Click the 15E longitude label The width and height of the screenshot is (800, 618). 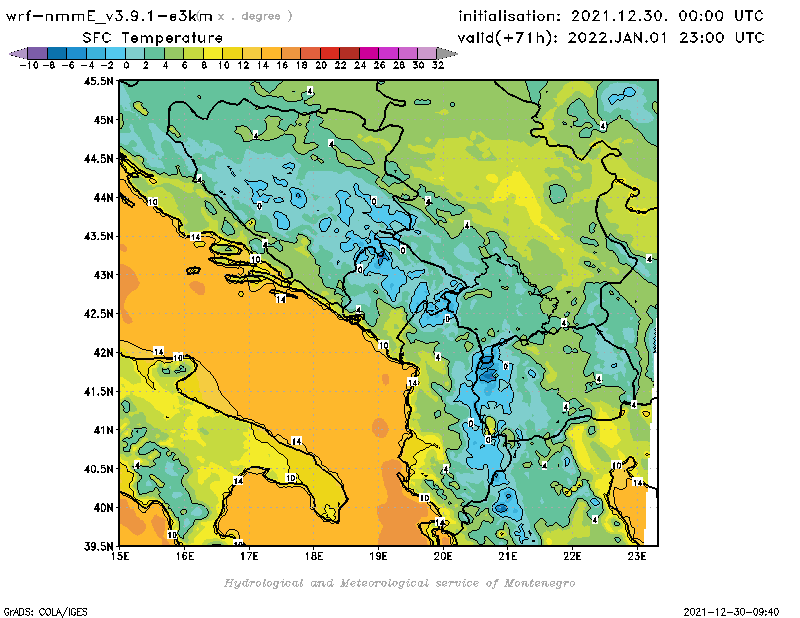coord(120,556)
